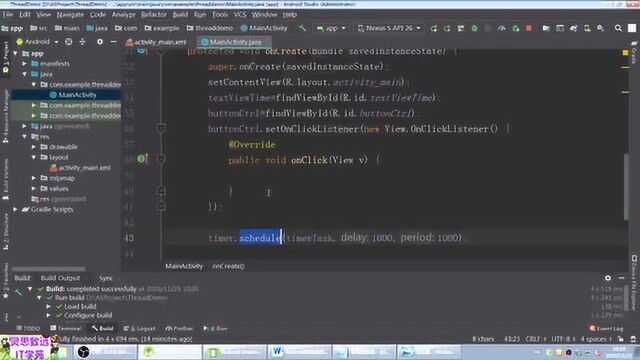This screenshot has width=640, height=360.
Task: Switch to the activity_main.xml editor tab
Action: click(156, 42)
